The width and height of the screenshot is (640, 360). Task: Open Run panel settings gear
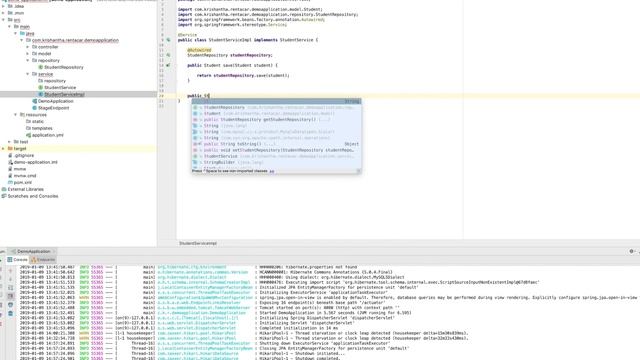click(631, 251)
